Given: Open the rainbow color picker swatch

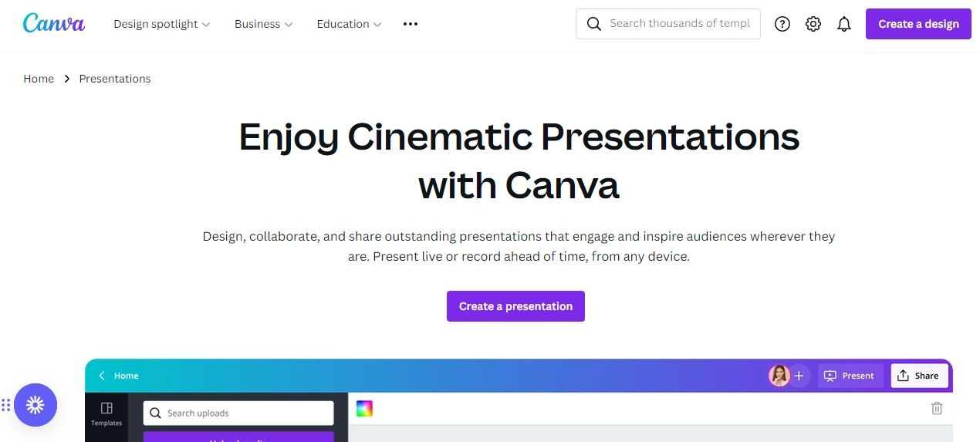Looking at the screenshot, I should (364, 409).
